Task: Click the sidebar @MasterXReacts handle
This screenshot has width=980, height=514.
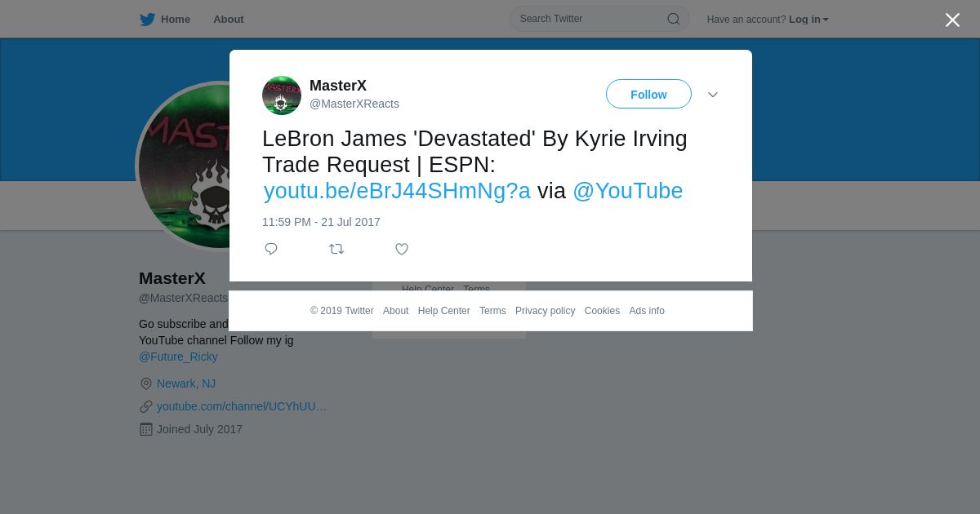Action: coord(184,298)
